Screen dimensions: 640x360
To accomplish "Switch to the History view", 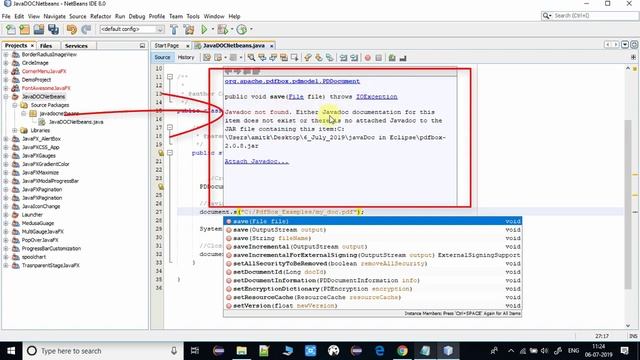I will coord(186,58).
